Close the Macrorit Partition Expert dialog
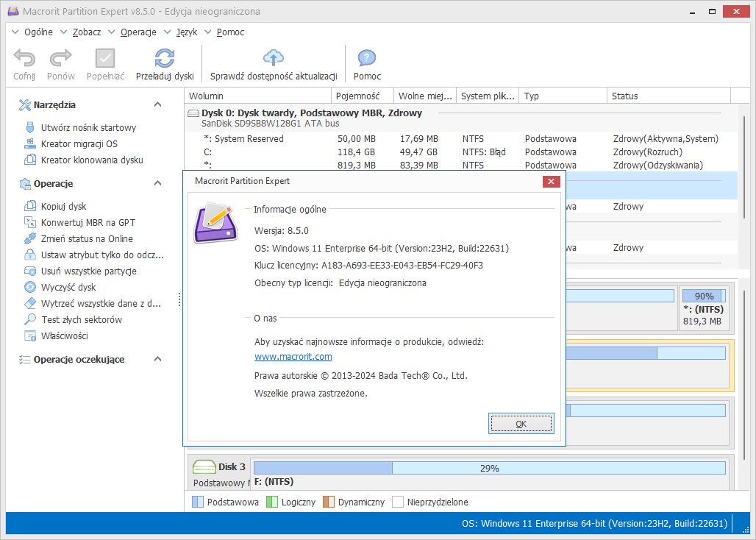 coord(551,181)
